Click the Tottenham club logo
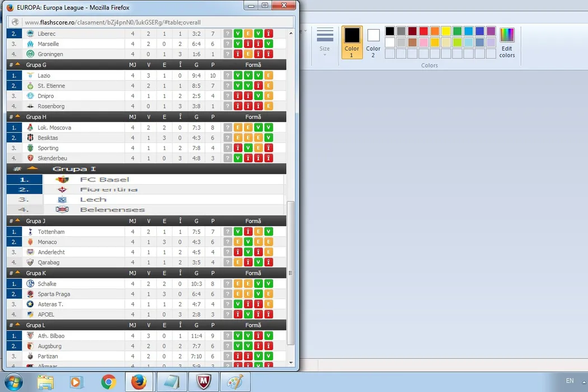The width and height of the screenshot is (588, 392). pyautogui.click(x=30, y=232)
